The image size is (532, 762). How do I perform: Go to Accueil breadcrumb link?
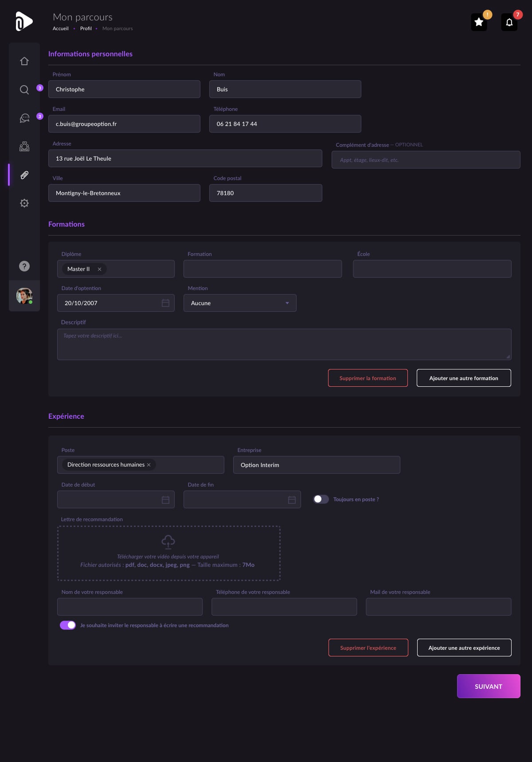tap(61, 28)
